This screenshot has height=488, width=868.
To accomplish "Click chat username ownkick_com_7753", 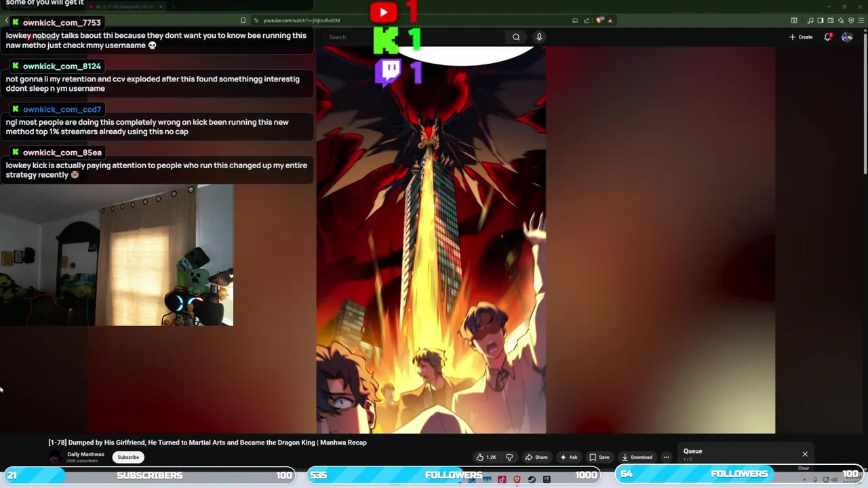I will point(62,23).
